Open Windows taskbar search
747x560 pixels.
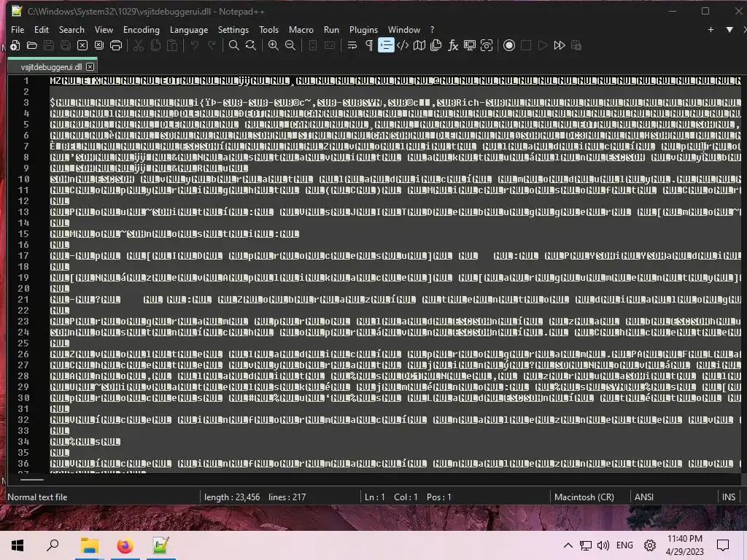tap(53, 545)
